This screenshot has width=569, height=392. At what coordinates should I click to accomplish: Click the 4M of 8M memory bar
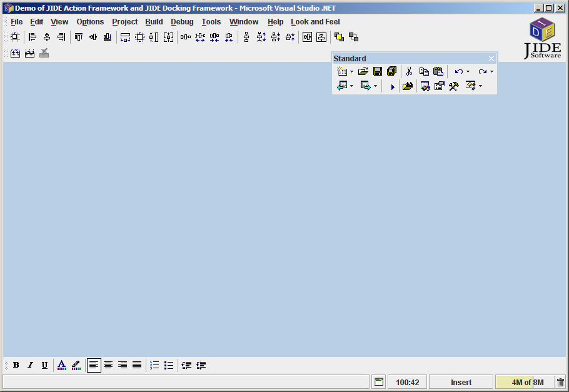tap(525, 382)
